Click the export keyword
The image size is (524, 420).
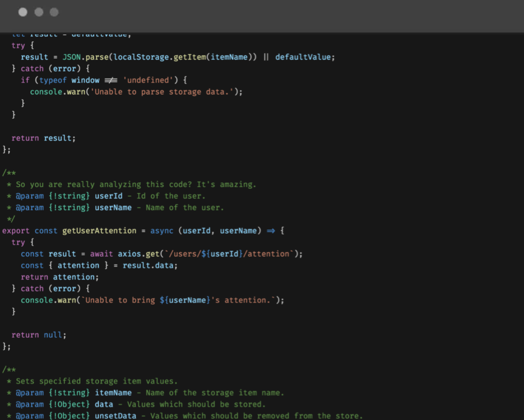(16, 231)
